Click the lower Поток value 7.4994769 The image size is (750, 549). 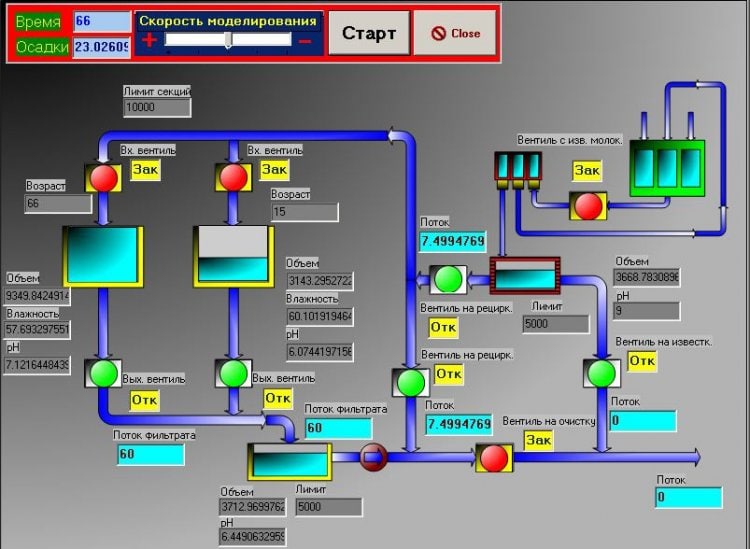click(x=459, y=425)
